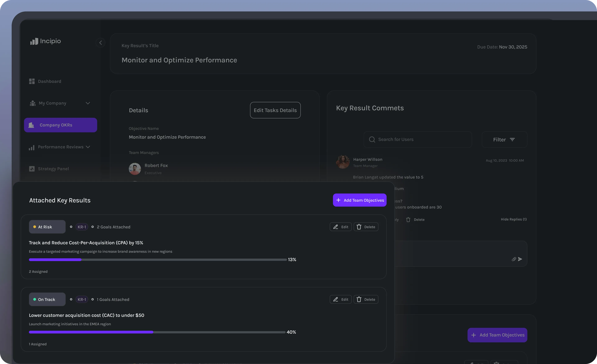Expand the Performance Reviews submenu
The image size is (597, 364).
[88, 147]
